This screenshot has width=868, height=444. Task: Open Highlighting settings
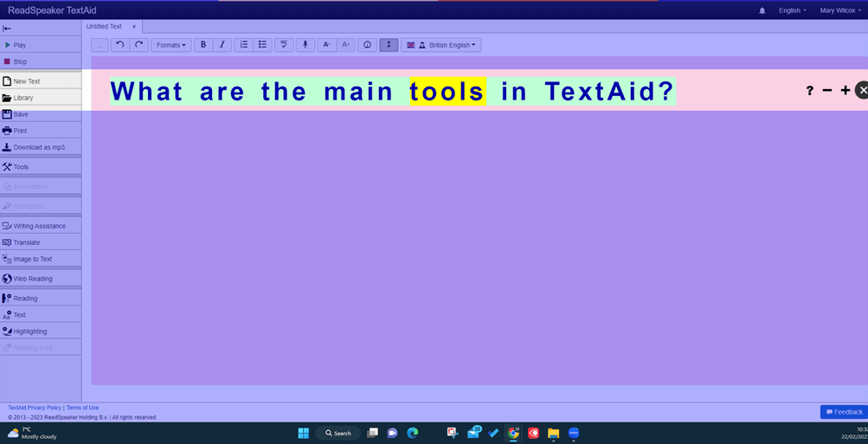pyautogui.click(x=41, y=331)
